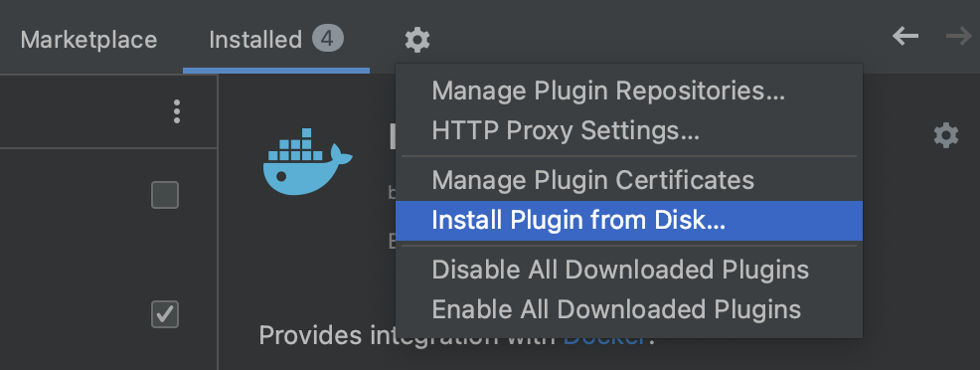Switch to the Marketplace tab
This screenshot has width=980, height=370.
point(88,40)
